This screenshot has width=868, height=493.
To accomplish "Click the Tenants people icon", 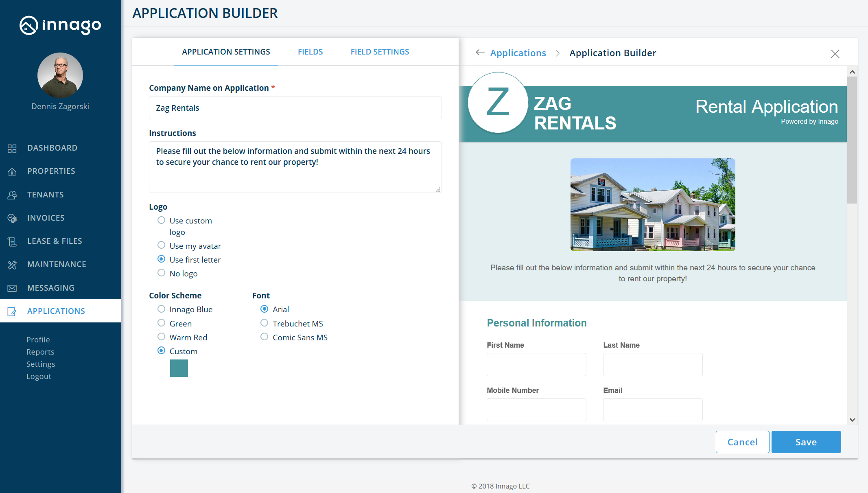I will (x=12, y=195).
